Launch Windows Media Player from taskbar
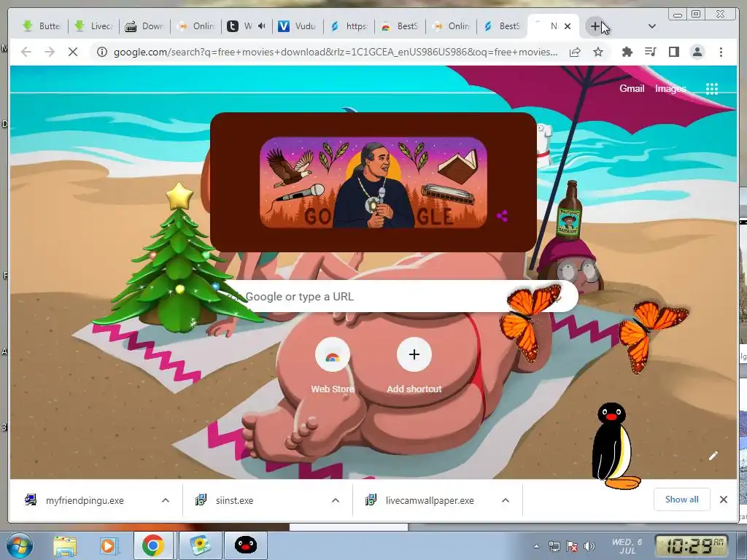The height and width of the screenshot is (560, 747). coord(108,545)
